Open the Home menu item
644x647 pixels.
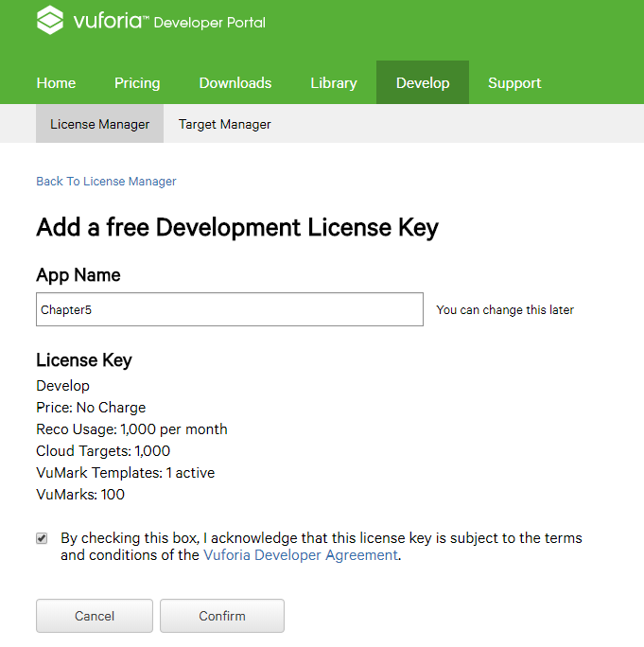click(56, 83)
